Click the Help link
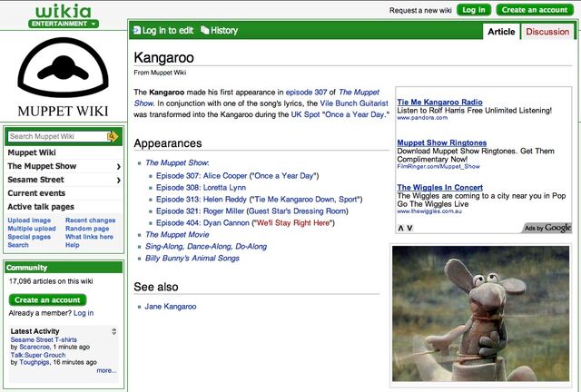 coord(73,244)
